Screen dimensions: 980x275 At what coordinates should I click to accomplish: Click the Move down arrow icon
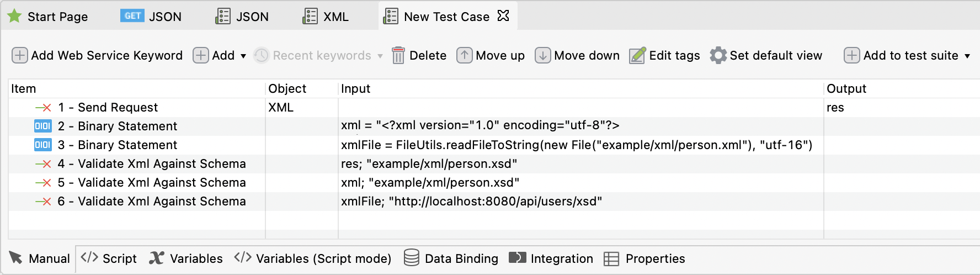click(542, 56)
